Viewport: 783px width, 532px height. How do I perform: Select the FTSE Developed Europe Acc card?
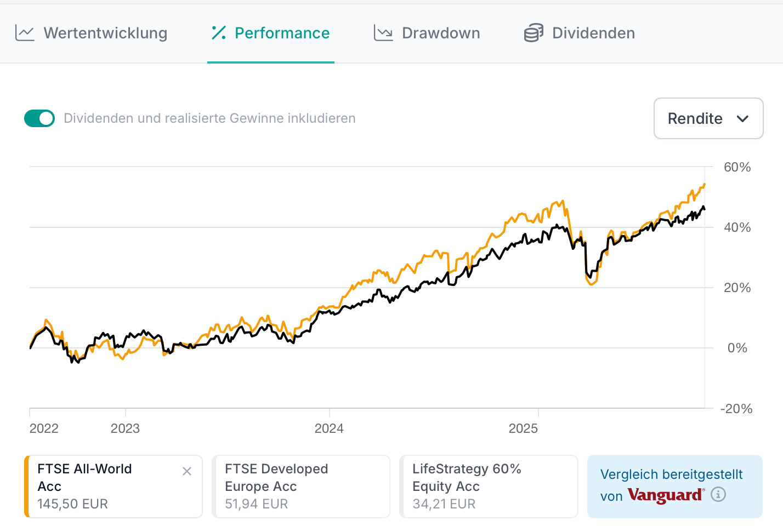301,486
